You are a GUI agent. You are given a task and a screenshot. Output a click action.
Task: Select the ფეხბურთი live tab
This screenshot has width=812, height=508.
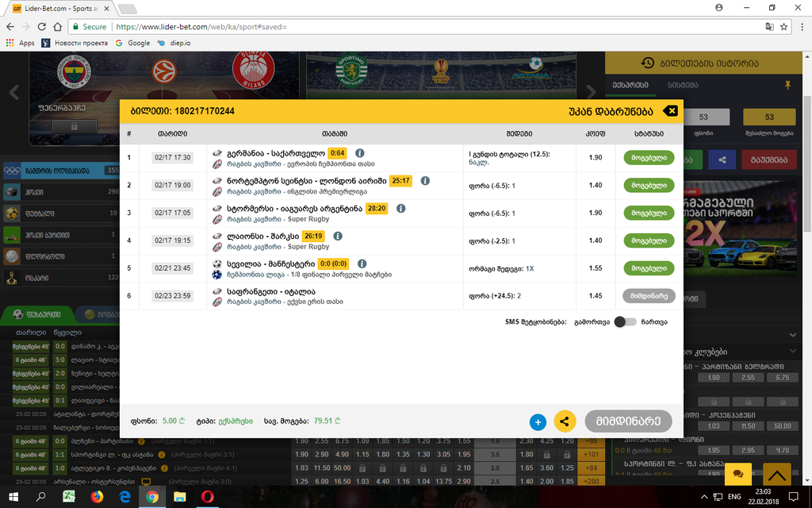(36, 314)
